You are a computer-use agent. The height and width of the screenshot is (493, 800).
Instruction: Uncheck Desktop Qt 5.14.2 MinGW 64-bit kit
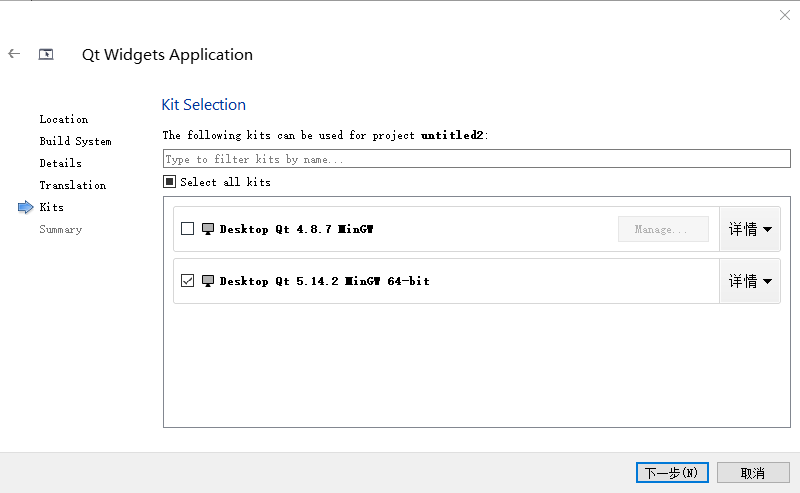187,281
